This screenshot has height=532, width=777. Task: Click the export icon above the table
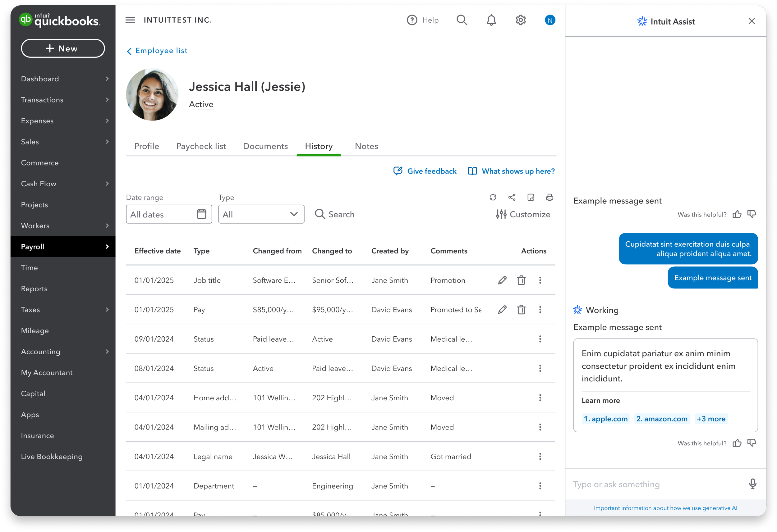[x=531, y=197]
